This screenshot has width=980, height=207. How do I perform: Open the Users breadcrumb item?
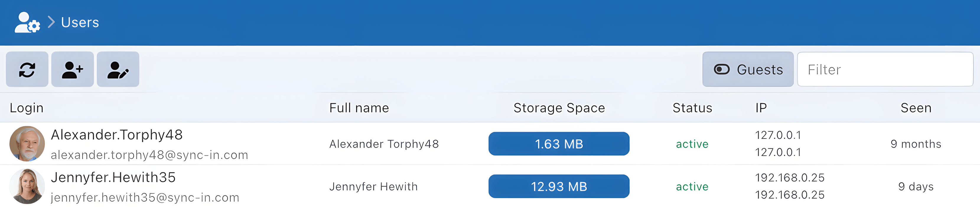point(80,22)
